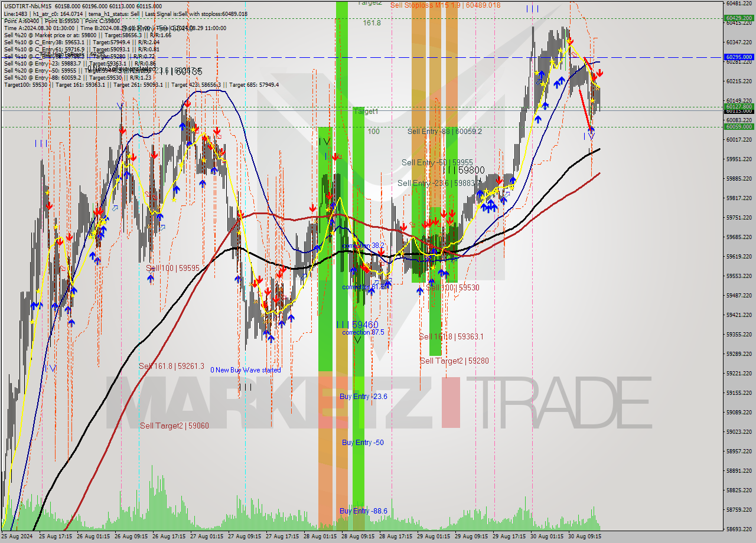Click the green 60429.200 price tag
Viewport: 756px width, 543px height.
point(738,18)
